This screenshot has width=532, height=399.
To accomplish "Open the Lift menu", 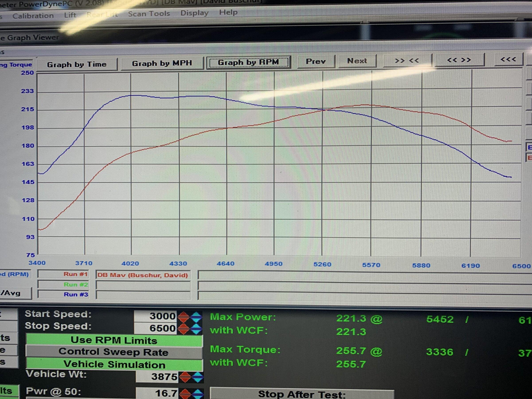I will [70, 15].
